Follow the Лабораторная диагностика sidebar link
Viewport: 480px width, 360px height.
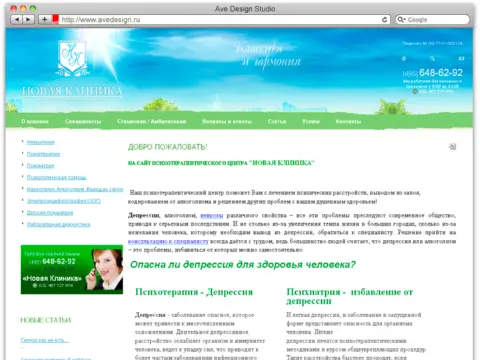click(x=58, y=224)
